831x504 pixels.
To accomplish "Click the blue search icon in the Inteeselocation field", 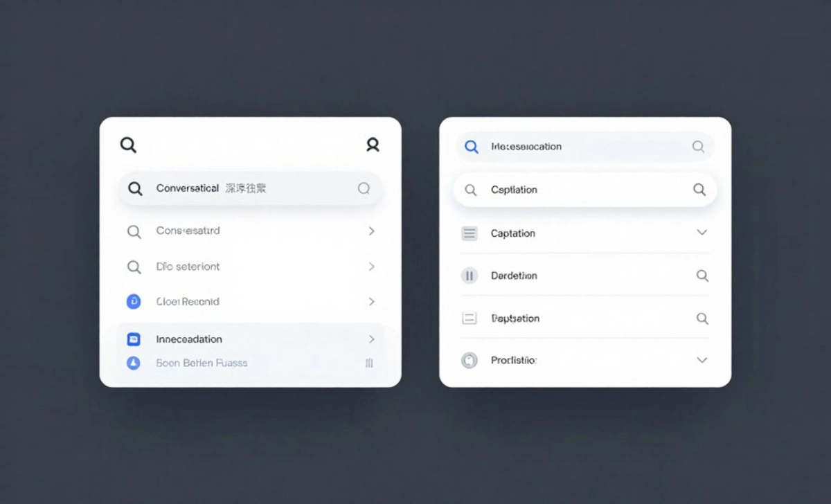I will [472, 146].
